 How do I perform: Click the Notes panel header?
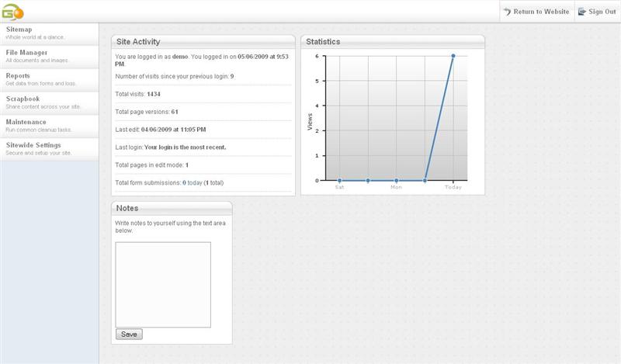[x=172, y=208]
